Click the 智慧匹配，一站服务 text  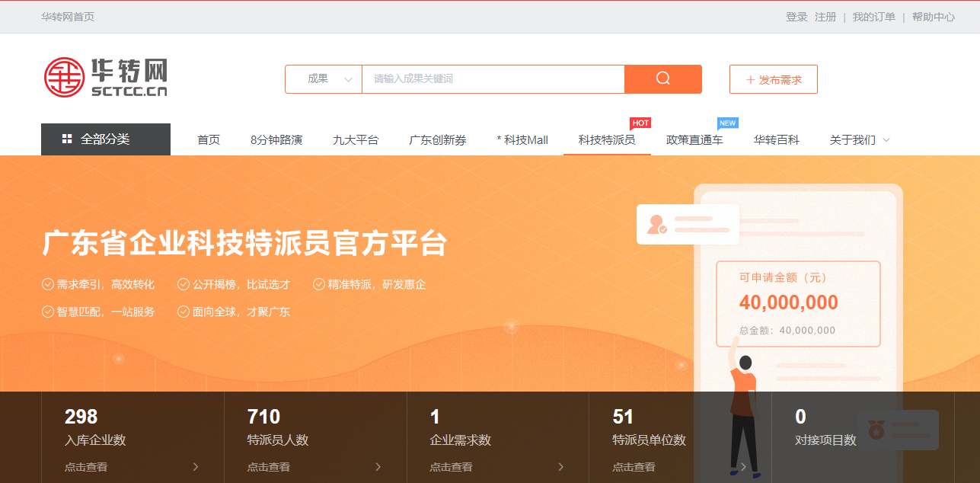pos(106,312)
